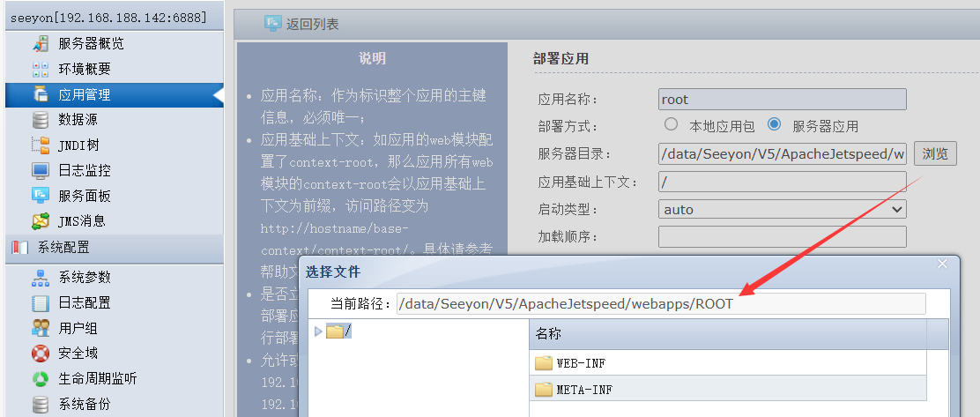Click the seyon server header text
Viewport: 980px width, 417px height.
point(108,19)
